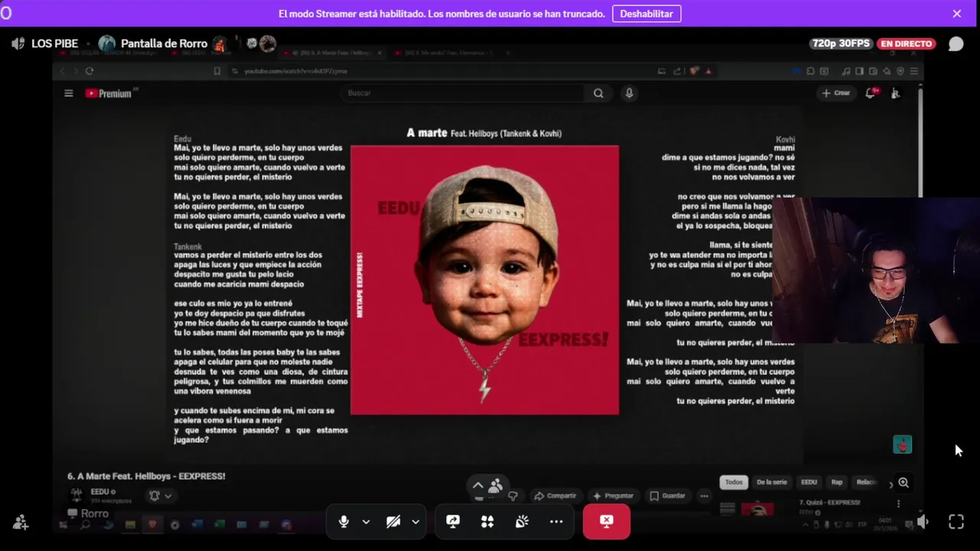The image size is (980, 551).
Task: Adjust stream volume with the speaker icon
Action: pos(923,522)
